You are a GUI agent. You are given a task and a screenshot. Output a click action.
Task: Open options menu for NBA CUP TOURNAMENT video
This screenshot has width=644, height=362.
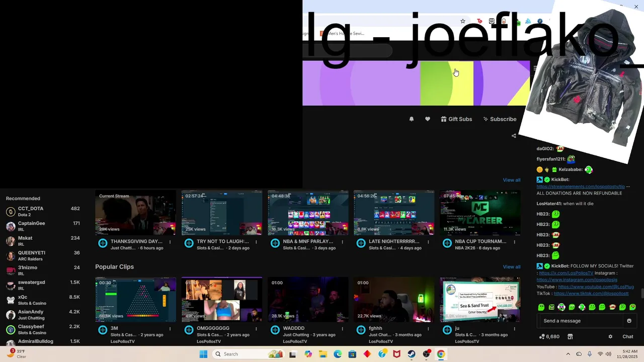pos(514,242)
